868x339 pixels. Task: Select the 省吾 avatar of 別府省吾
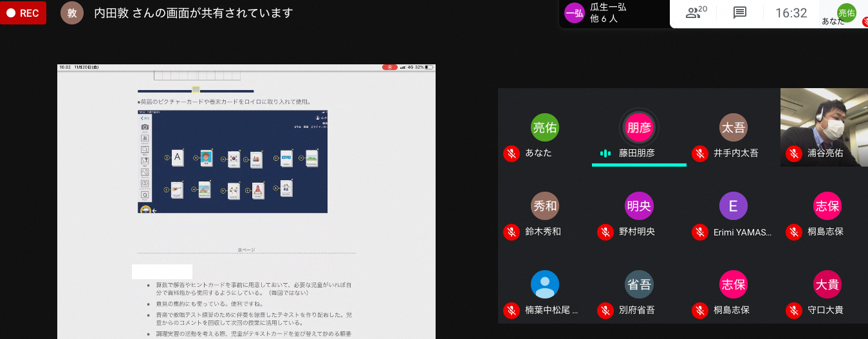tap(639, 284)
